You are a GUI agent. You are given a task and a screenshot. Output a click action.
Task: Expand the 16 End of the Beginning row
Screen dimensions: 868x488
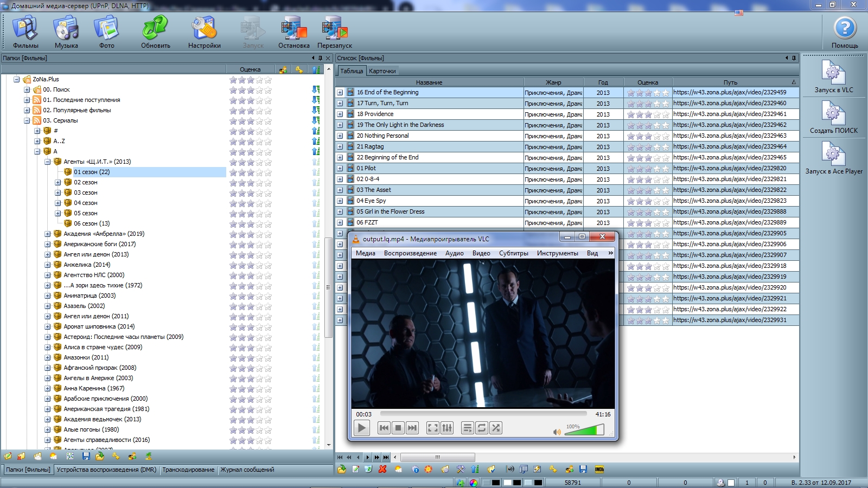coord(340,92)
